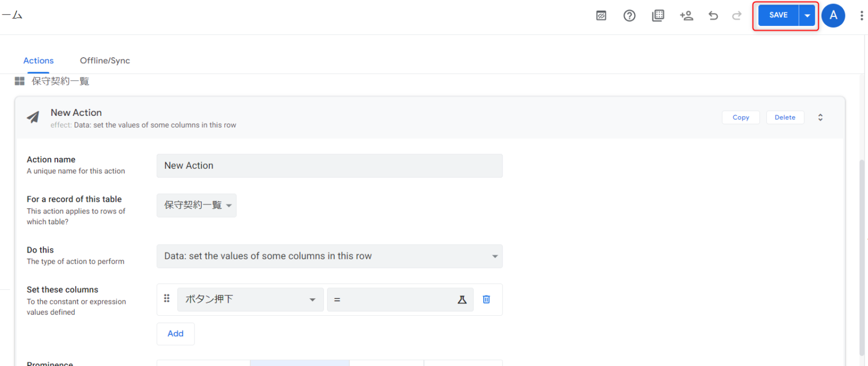Click the share app add-person icon

pos(686,16)
